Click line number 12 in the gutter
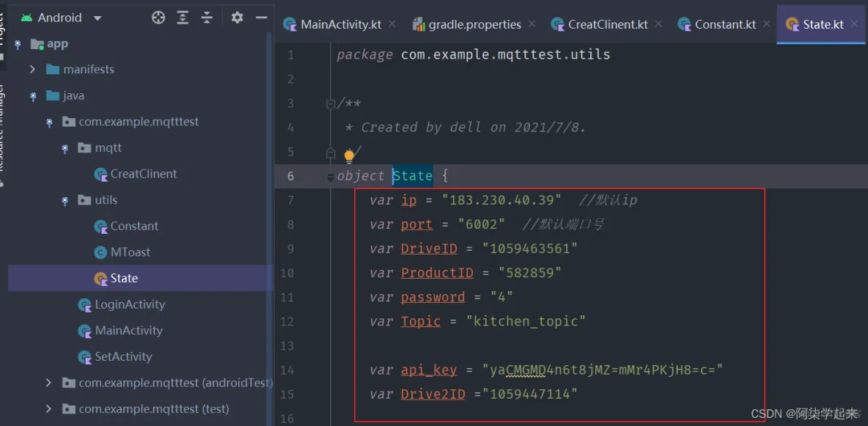 (x=287, y=321)
